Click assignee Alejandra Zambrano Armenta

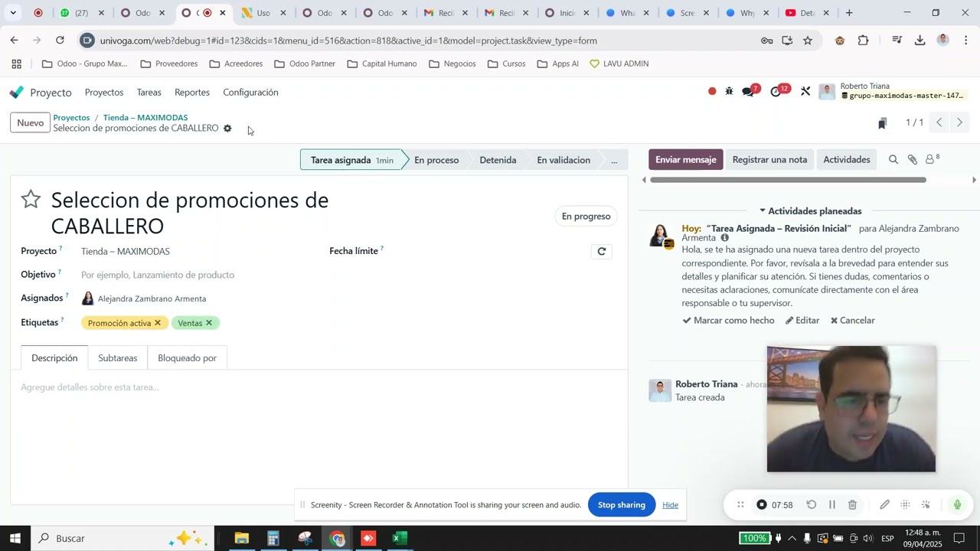point(152,299)
